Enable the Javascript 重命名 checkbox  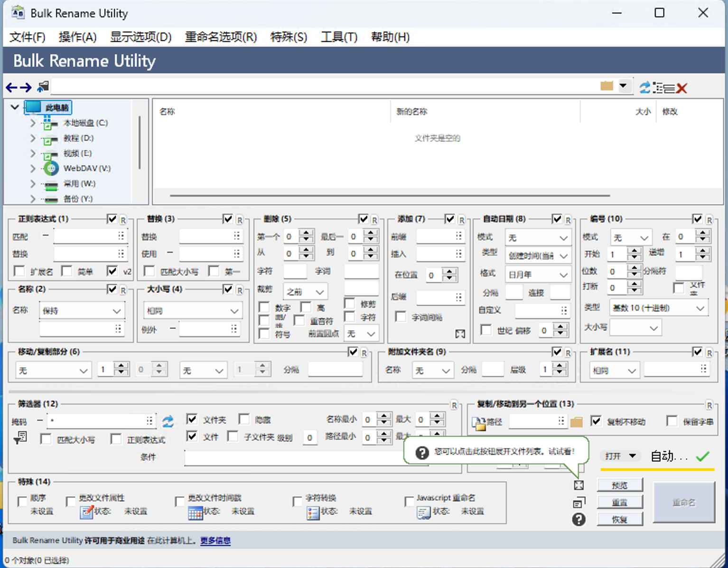click(x=409, y=502)
